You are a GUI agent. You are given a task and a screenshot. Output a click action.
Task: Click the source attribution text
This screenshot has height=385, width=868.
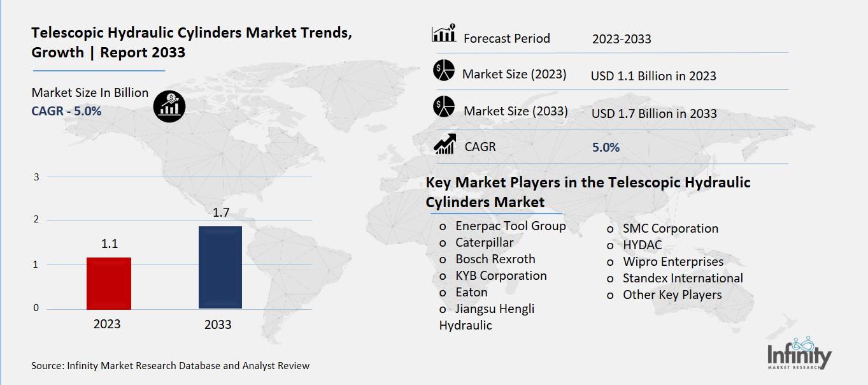(x=170, y=365)
